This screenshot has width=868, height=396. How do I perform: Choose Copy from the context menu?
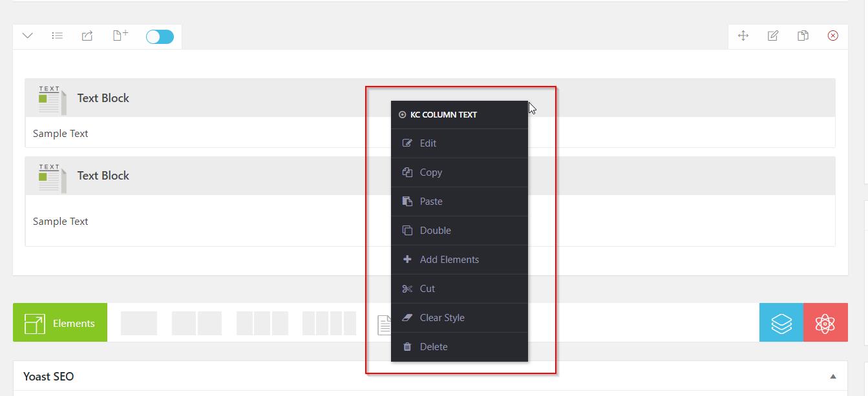coord(460,172)
